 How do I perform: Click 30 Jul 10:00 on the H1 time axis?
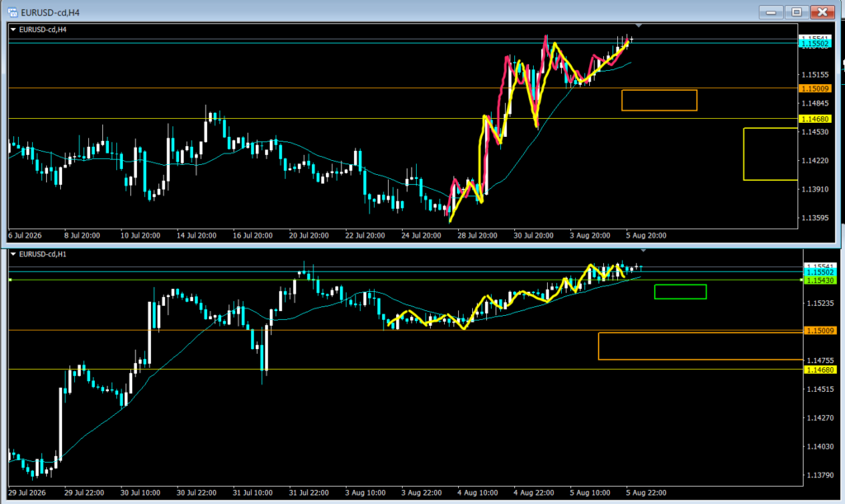(x=140, y=492)
